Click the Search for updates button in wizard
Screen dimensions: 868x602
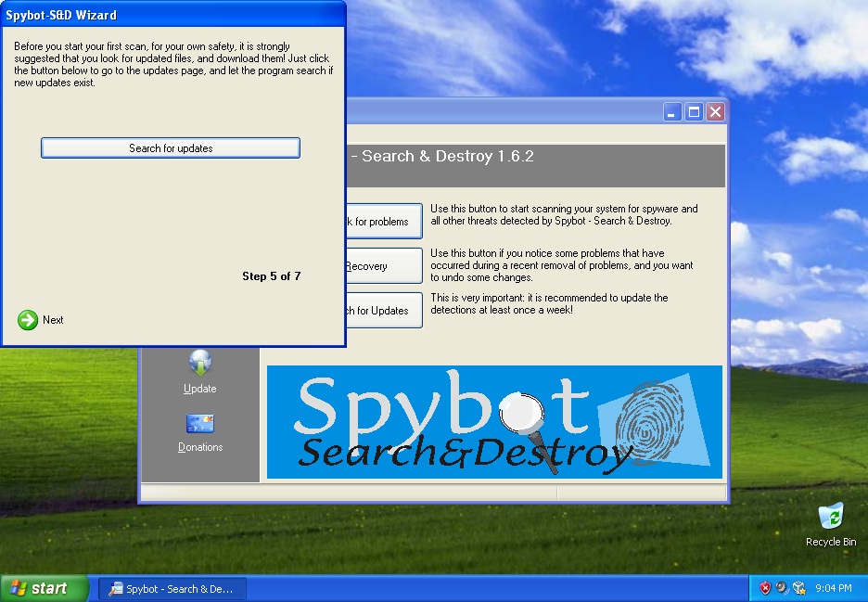pyautogui.click(x=171, y=147)
